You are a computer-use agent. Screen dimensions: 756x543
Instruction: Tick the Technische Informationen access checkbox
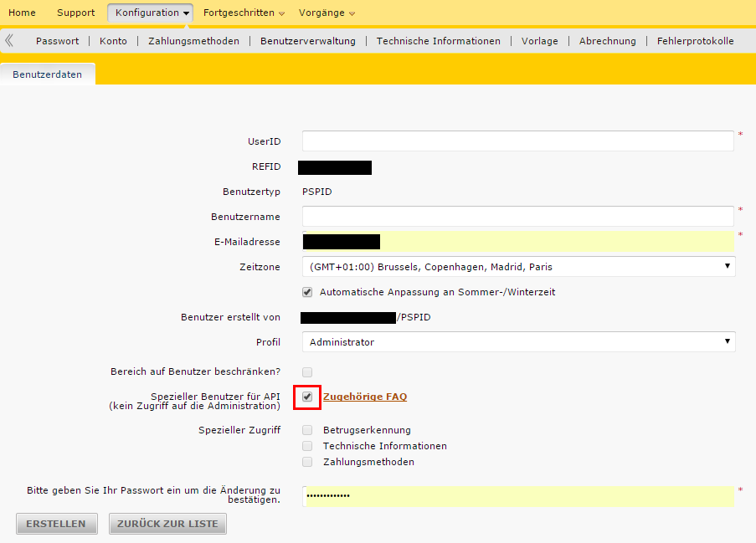[x=307, y=446]
